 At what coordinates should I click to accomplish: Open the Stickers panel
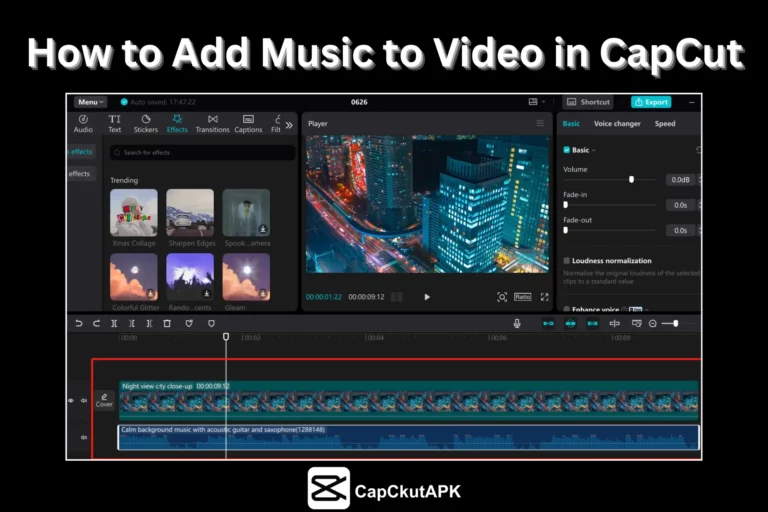pyautogui.click(x=146, y=123)
